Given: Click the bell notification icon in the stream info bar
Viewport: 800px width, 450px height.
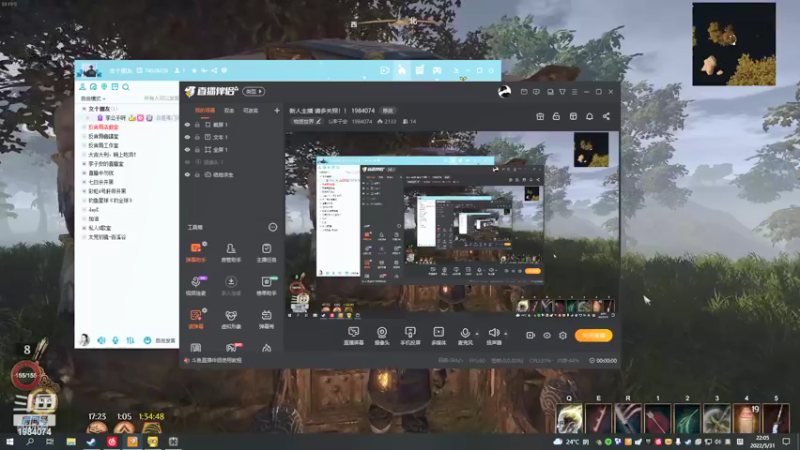Looking at the screenshot, I should tap(589, 116).
